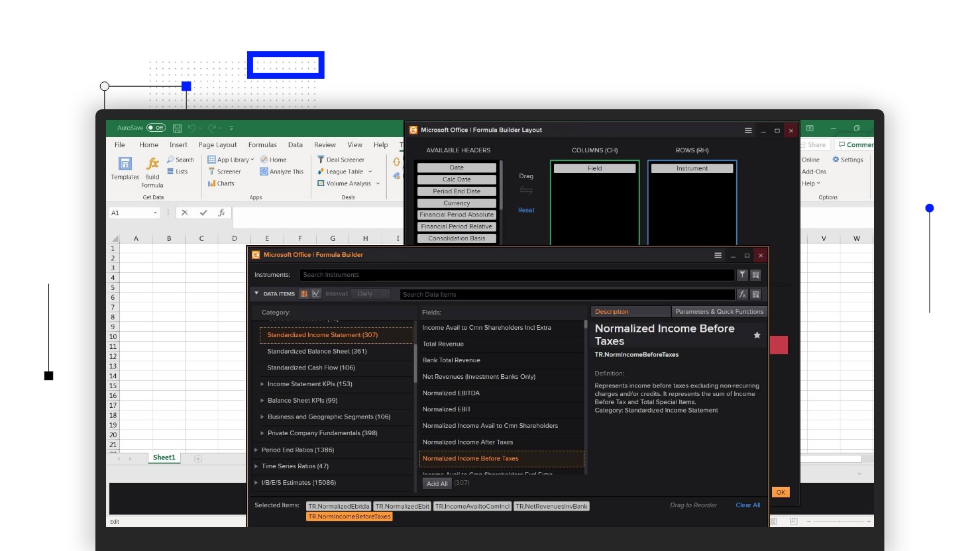The height and width of the screenshot is (551, 980).
Task: Open the Name Box dropdown arrow
Action: click(x=155, y=213)
